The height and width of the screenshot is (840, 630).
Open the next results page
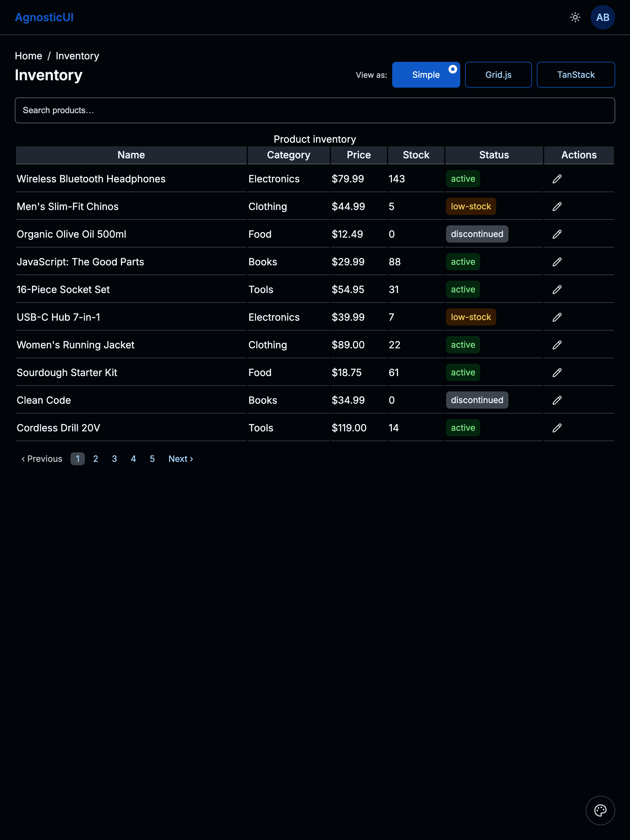pos(180,459)
